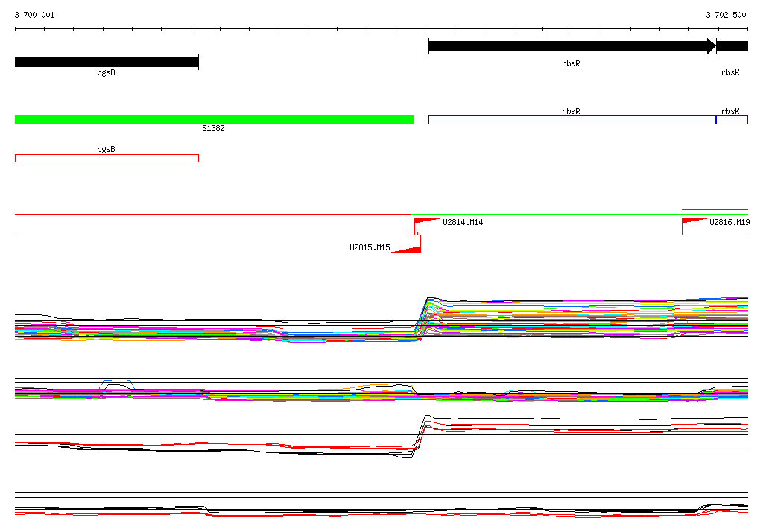
Task: Click the rbsR label under black arrow
Action: (x=571, y=64)
